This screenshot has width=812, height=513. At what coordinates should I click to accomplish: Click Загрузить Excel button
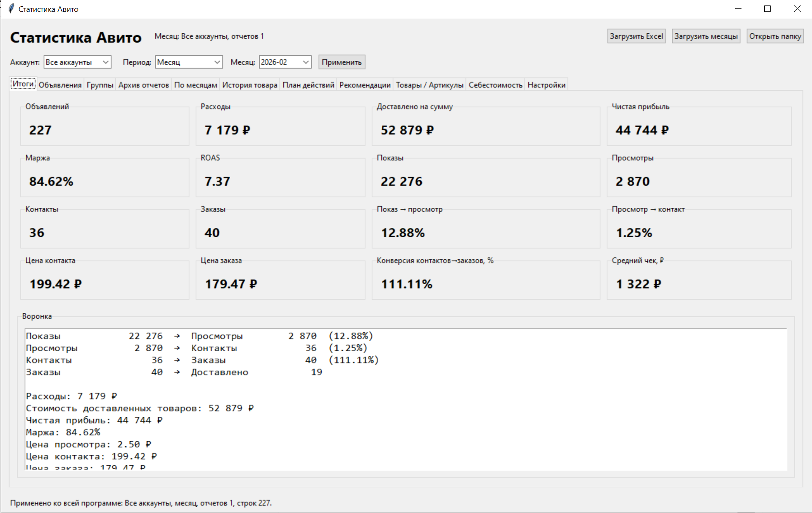[x=636, y=36]
